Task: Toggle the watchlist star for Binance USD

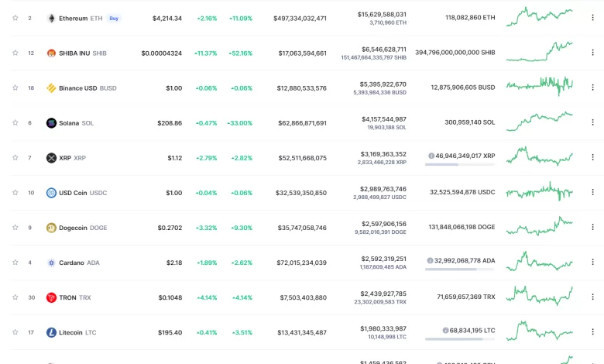Action: [x=15, y=88]
